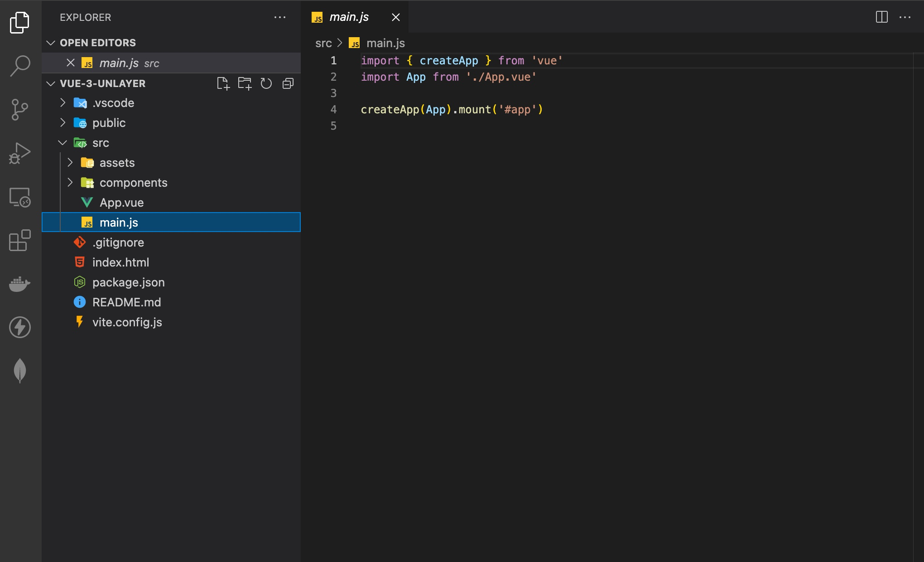Image resolution: width=924 pixels, height=562 pixels.
Task: Click New File icon in VUE-3-UNLAYER header
Action: coord(223,83)
